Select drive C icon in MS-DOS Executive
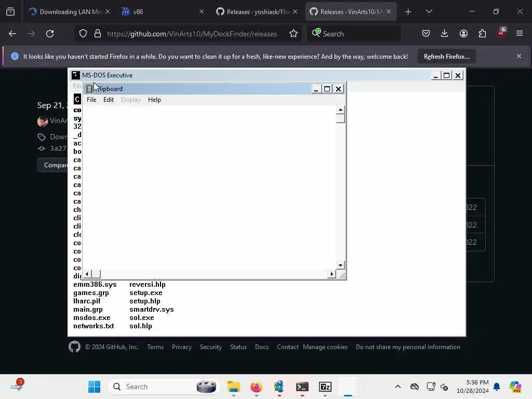Viewport: 532px width, 399px height. pos(77,99)
